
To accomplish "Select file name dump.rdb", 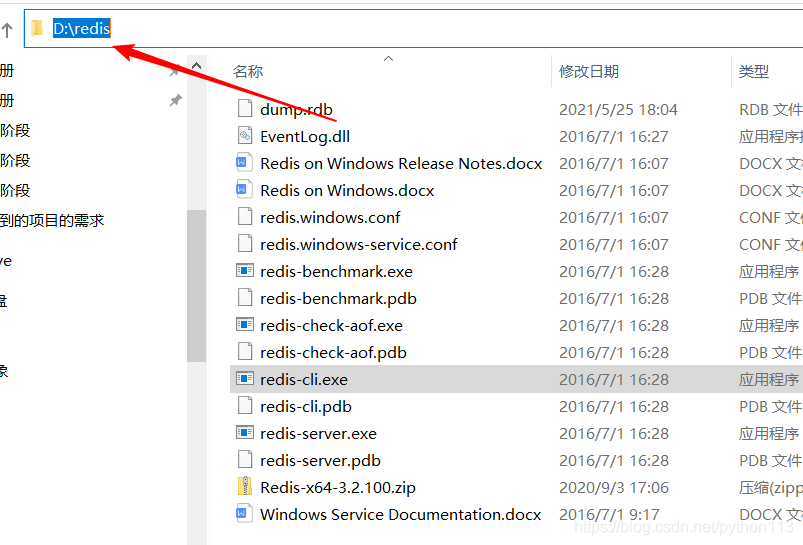I will (296, 110).
